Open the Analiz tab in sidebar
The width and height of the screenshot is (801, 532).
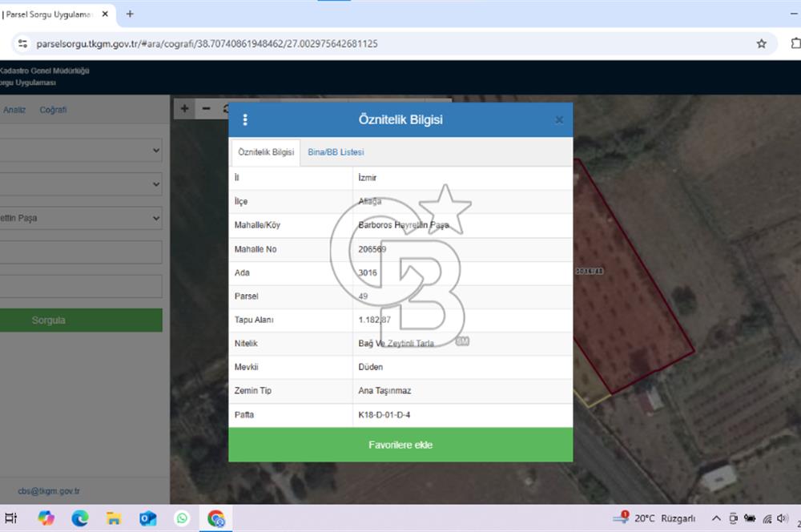[x=14, y=110]
